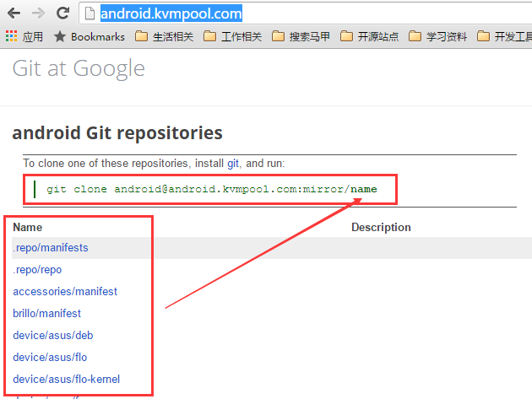Click the browser forward arrow

click(38, 13)
